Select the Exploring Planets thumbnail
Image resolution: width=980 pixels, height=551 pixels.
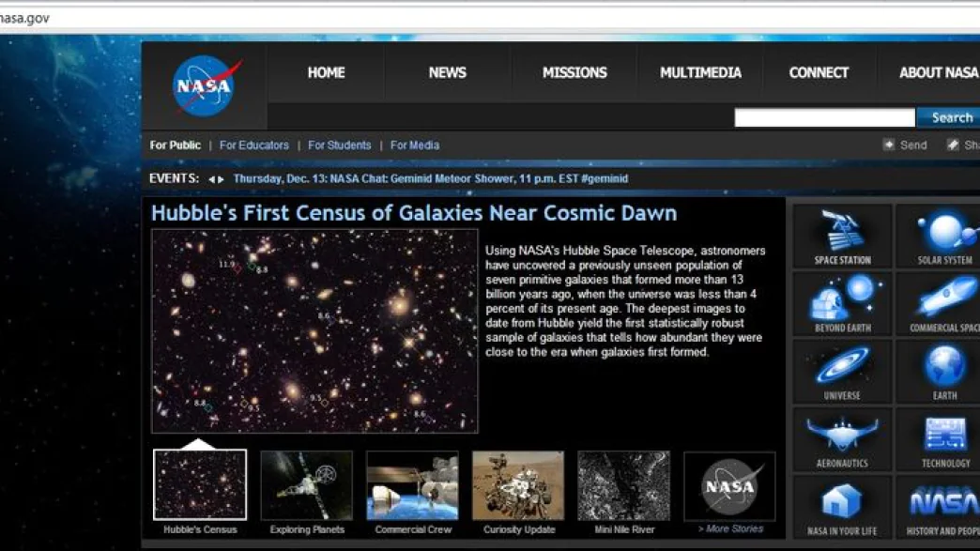coord(307,485)
